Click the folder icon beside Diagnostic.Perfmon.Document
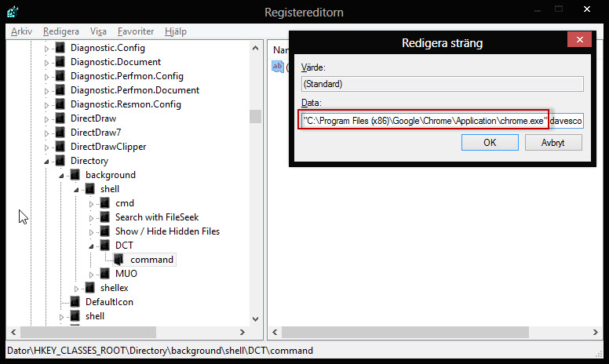The width and height of the screenshot is (609, 364). pos(60,90)
